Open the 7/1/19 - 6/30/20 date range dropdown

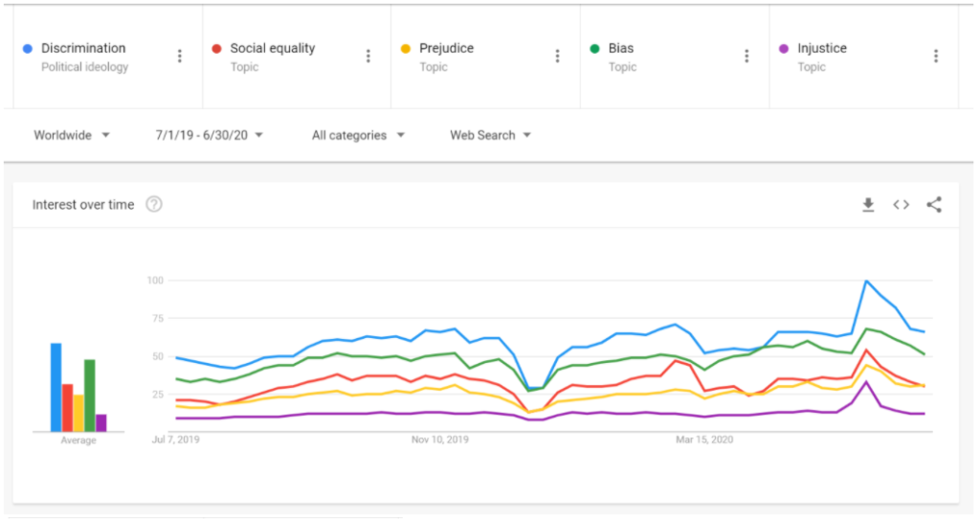[x=209, y=135]
